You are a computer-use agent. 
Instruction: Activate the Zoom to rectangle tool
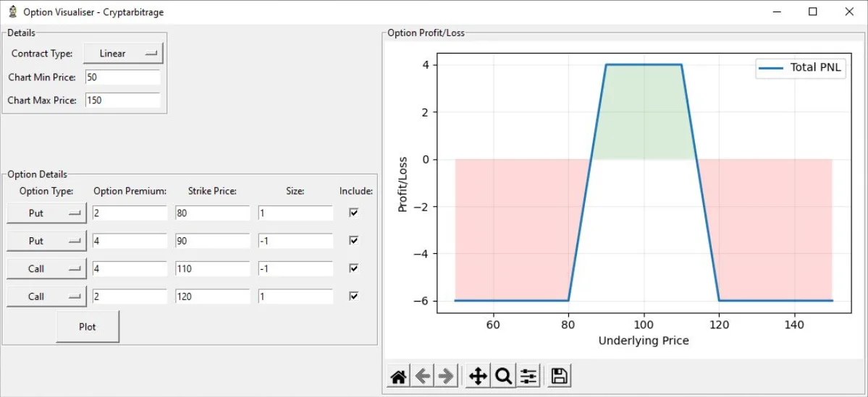point(502,377)
